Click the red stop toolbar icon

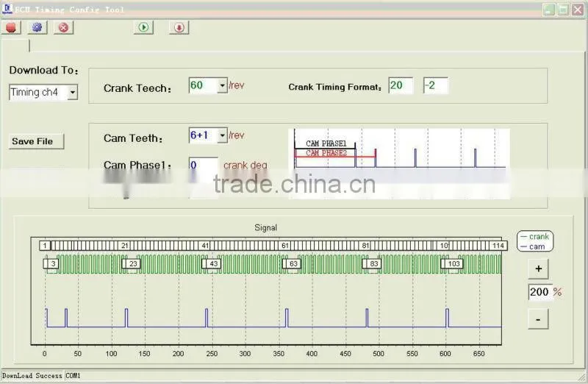(x=11, y=27)
